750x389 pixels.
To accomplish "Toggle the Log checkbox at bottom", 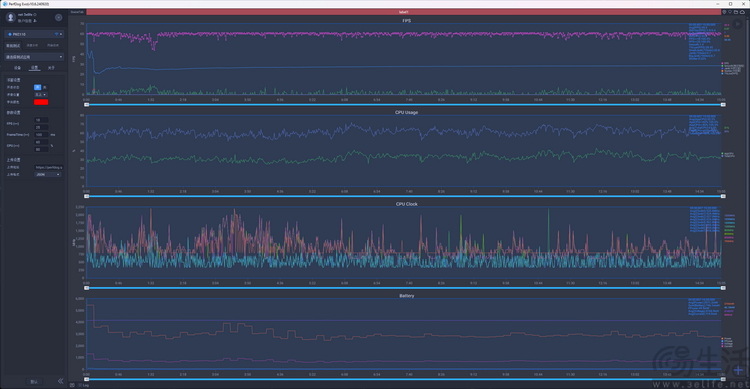I will click(80, 385).
